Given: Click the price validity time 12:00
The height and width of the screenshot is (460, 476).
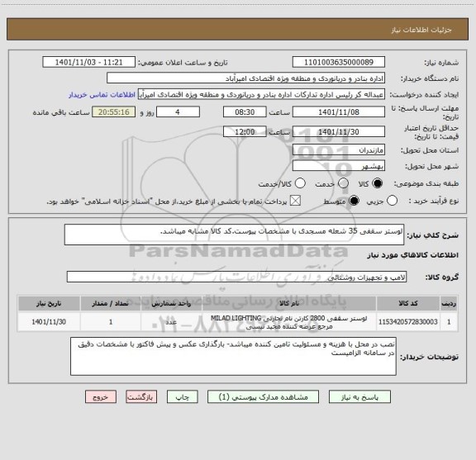Looking at the screenshot, I should pyautogui.click(x=245, y=131).
